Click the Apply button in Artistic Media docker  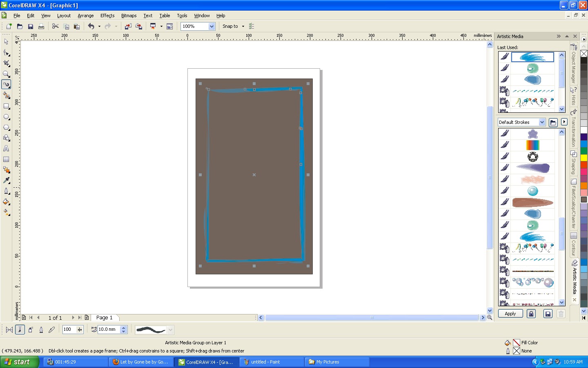point(510,314)
